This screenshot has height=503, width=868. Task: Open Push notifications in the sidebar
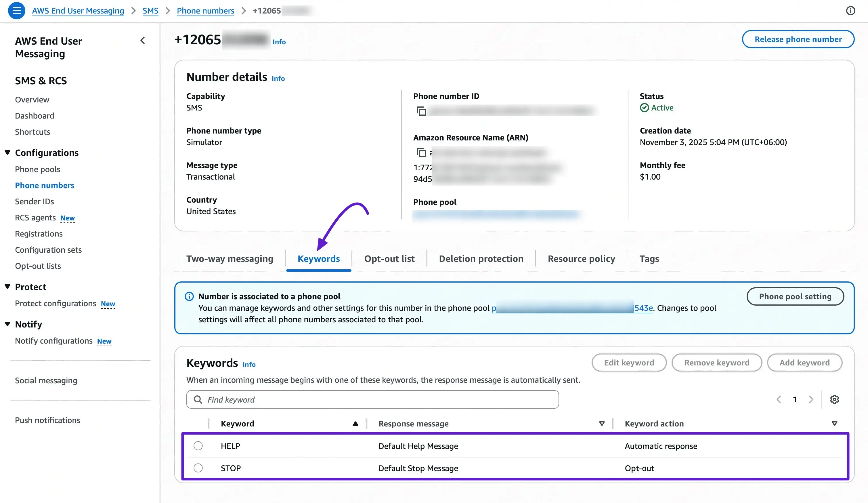click(47, 420)
